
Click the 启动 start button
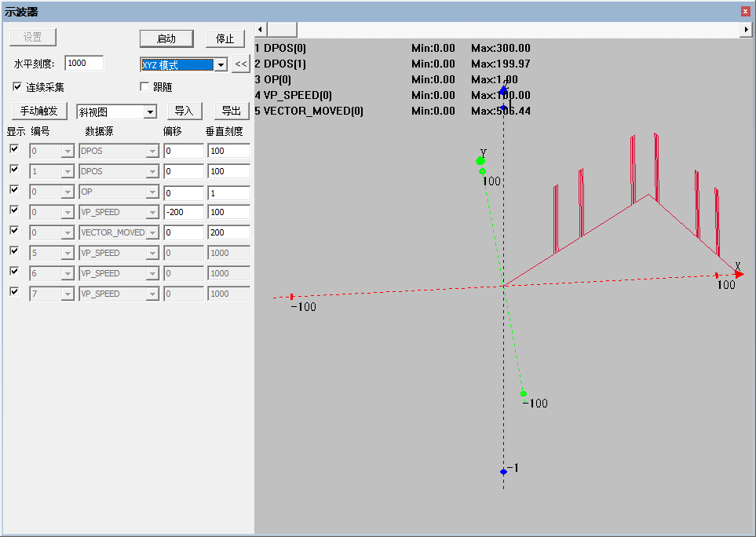[x=166, y=38]
